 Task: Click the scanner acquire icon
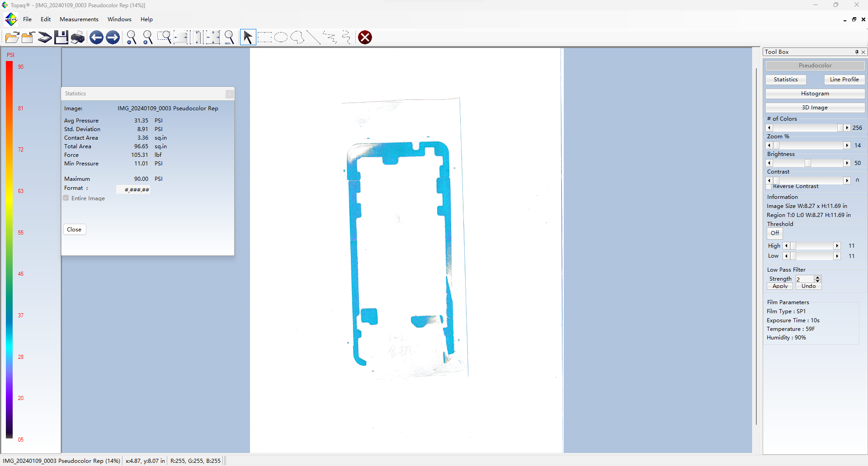click(44, 38)
